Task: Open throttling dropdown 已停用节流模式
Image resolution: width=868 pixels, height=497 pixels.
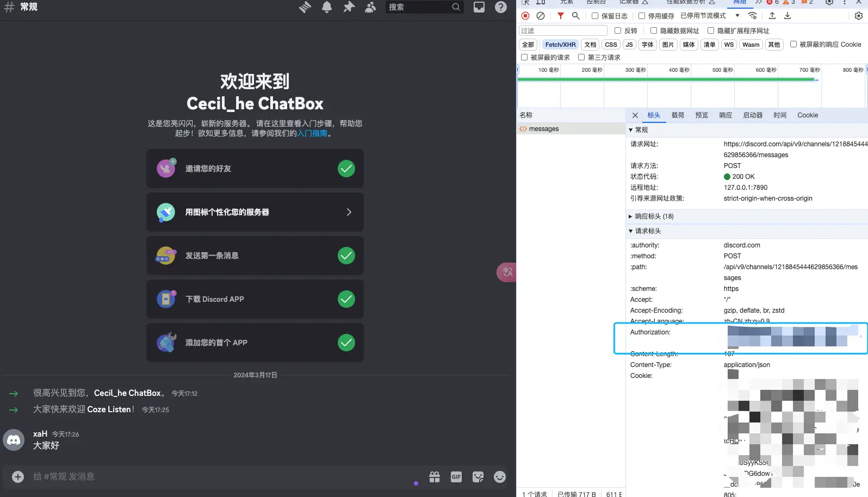Action: coord(710,16)
